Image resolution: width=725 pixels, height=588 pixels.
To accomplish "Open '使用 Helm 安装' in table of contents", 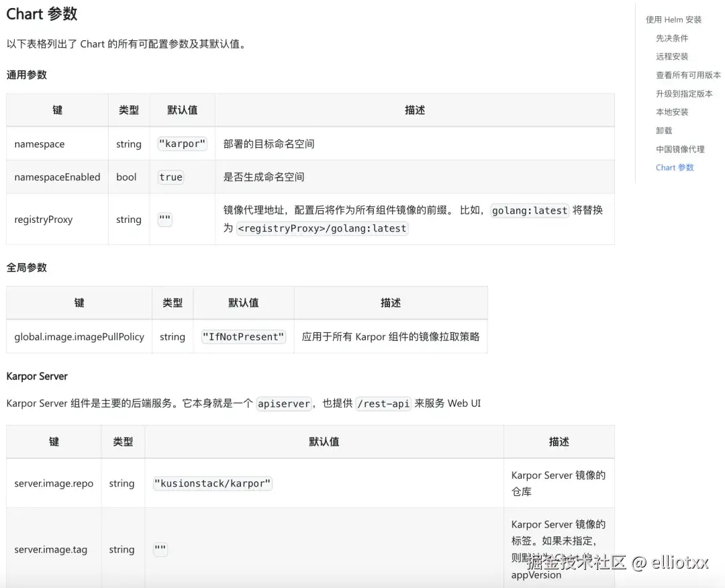I will 673,19.
